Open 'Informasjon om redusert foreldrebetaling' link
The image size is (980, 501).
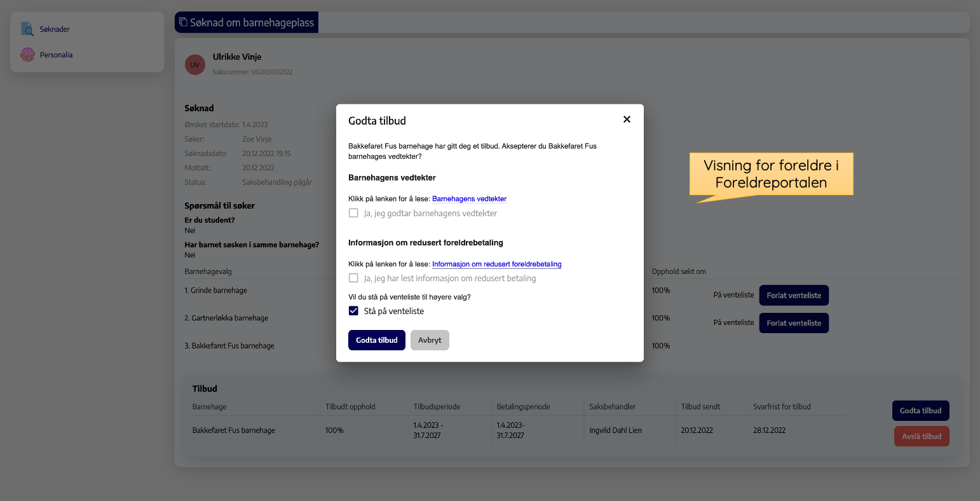click(497, 264)
